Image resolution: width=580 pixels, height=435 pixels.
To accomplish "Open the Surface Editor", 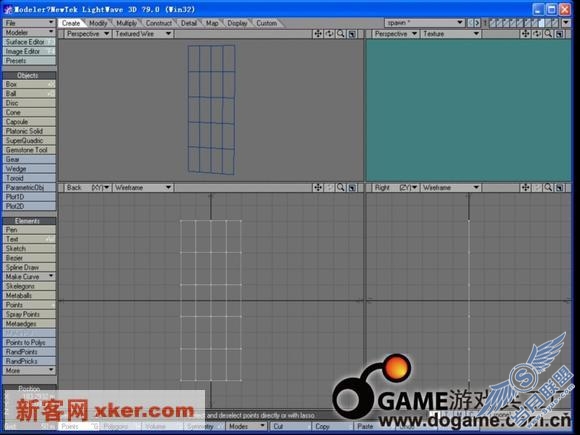I will click(x=29, y=42).
